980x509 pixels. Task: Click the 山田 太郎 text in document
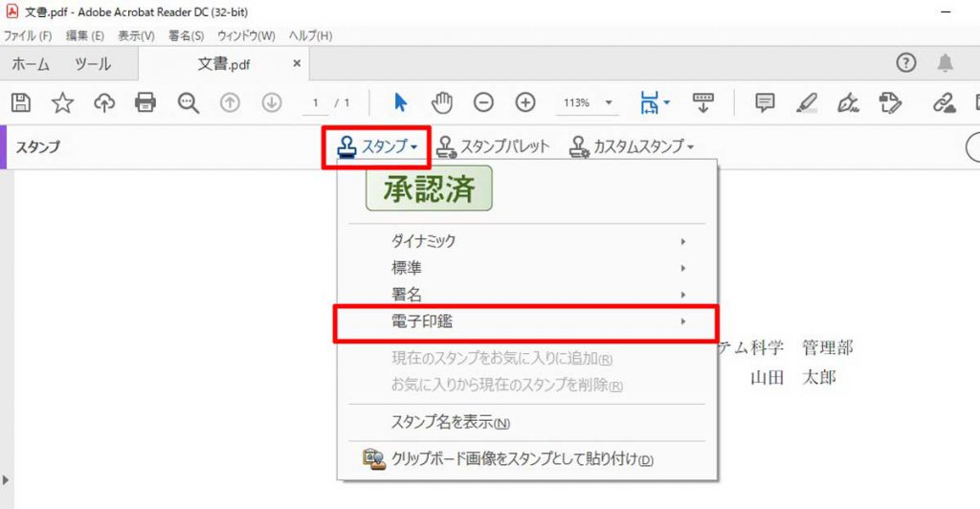point(793,377)
